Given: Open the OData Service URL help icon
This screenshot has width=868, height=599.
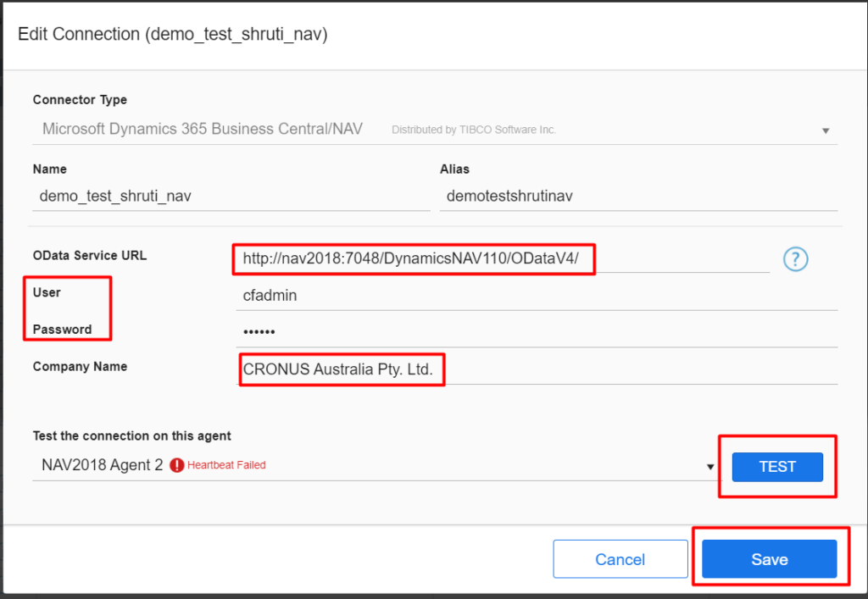Looking at the screenshot, I should point(795,259).
